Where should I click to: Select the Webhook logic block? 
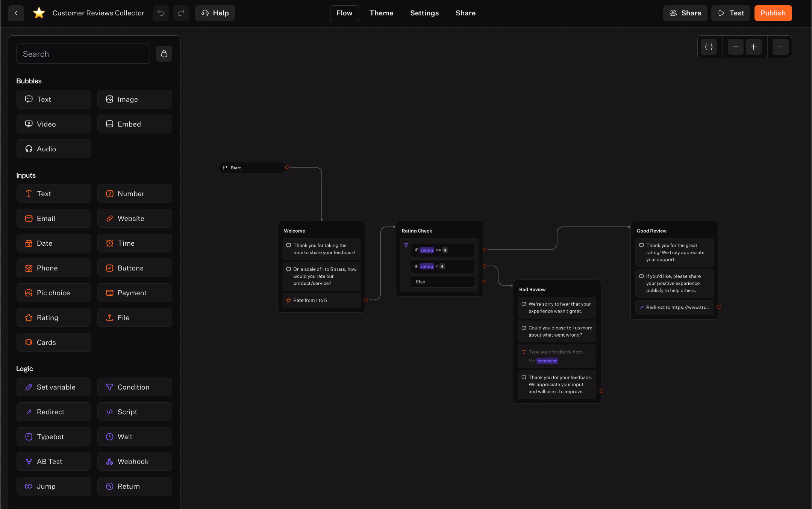click(x=135, y=461)
